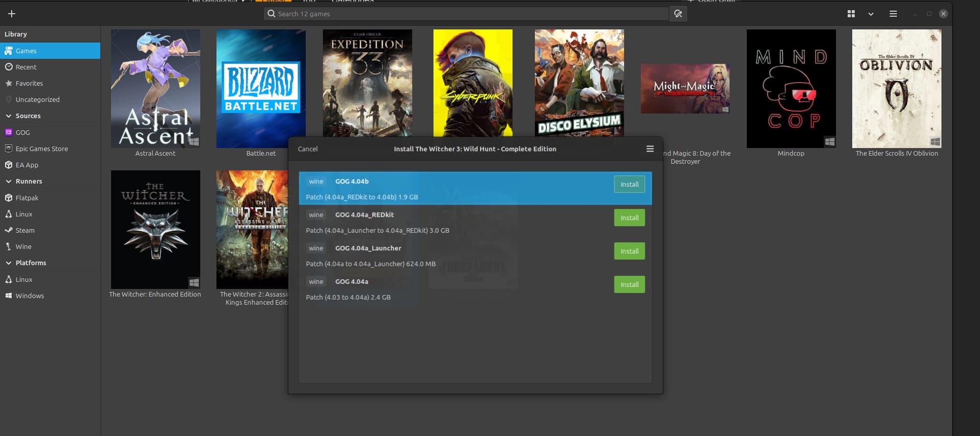Click the add game plus icon
Screen dimensions: 980x436
click(x=11, y=14)
